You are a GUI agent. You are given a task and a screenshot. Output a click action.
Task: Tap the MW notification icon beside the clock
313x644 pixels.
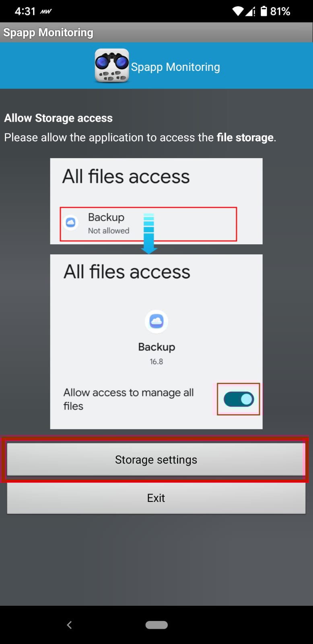[45, 12]
